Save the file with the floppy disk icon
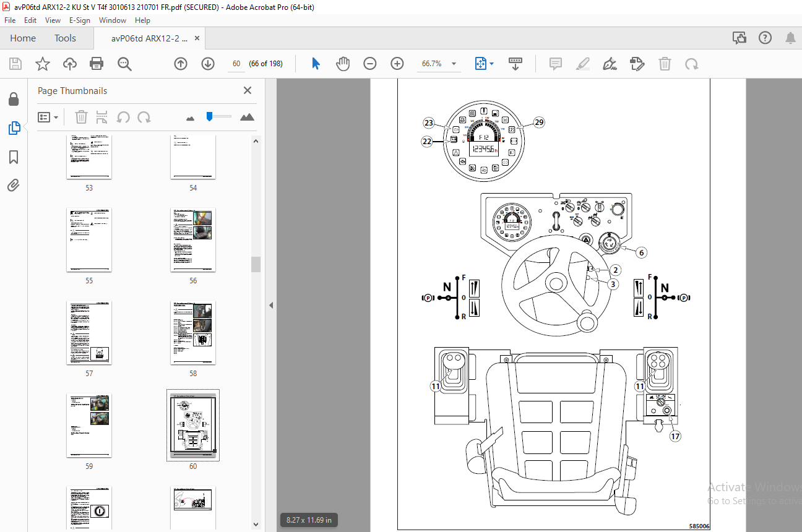 click(x=15, y=64)
